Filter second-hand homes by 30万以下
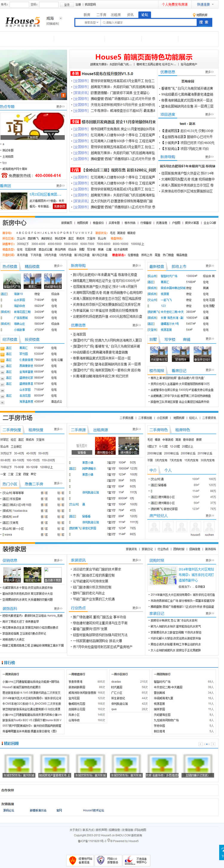Image resolution: width=224 pixels, height=868 pixels. [x=6, y=453]
